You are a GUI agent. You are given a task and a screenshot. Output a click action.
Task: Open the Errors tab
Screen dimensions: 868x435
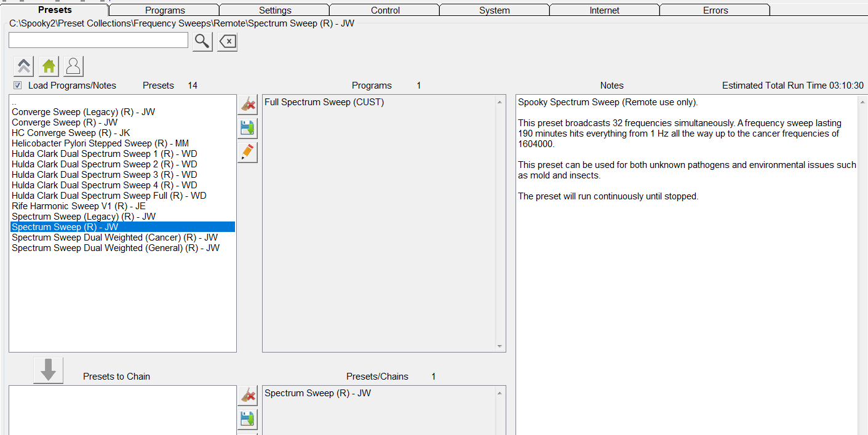(x=715, y=10)
